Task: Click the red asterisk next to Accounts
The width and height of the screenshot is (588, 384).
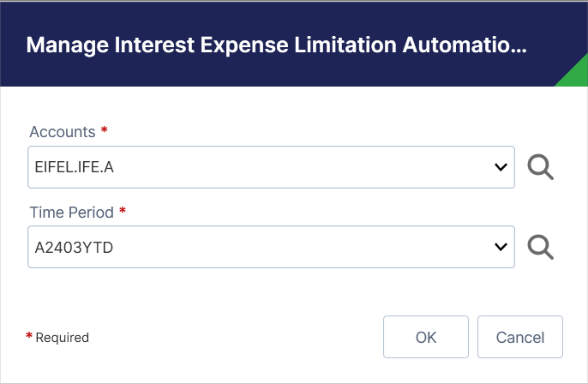Action: coord(105,131)
